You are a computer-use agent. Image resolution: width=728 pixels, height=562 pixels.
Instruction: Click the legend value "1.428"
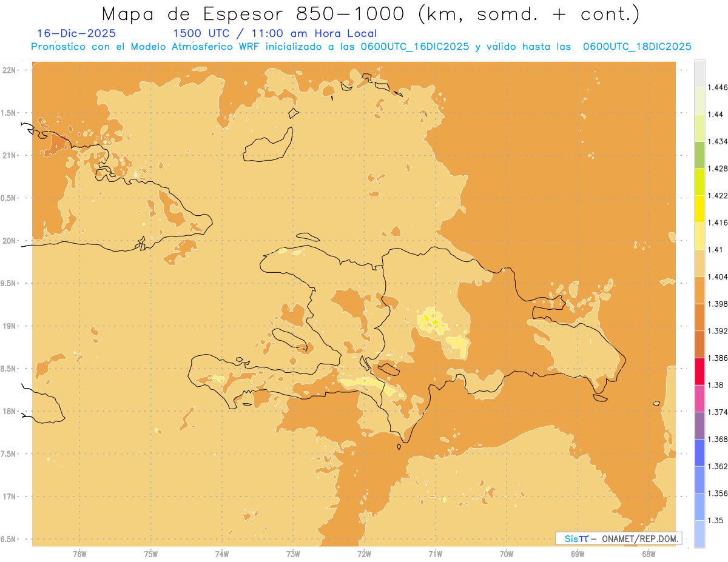tap(718, 169)
